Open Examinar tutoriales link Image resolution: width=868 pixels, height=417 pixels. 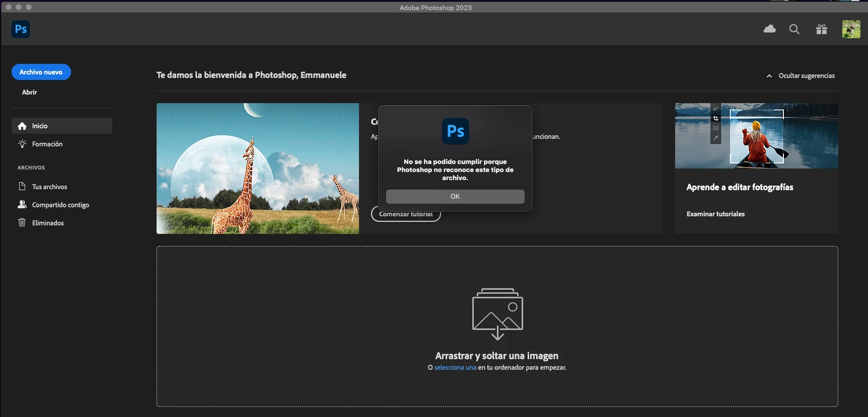pos(715,214)
